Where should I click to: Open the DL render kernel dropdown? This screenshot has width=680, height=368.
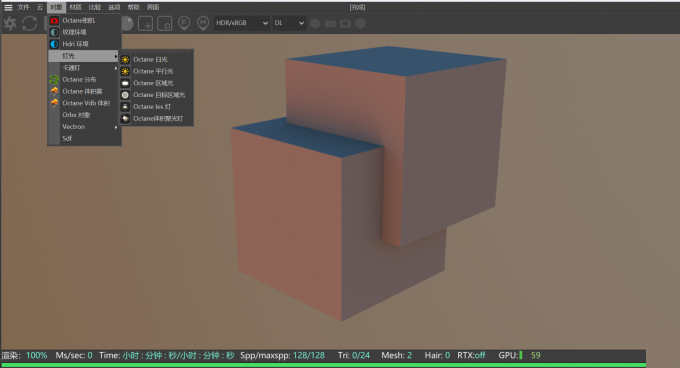click(x=289, y=23)
